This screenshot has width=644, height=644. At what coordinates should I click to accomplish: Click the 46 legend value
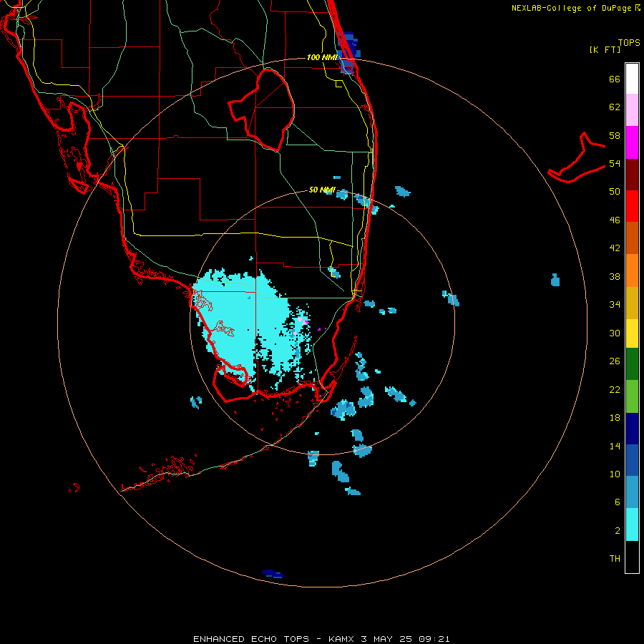[615, 220]
